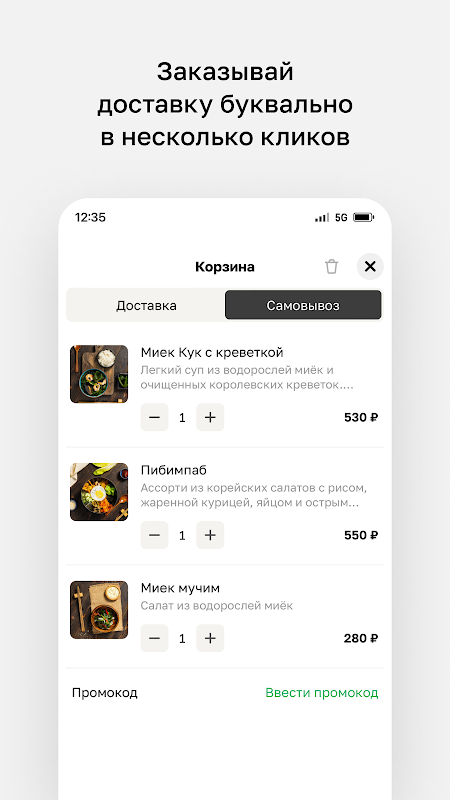Open the Миек Кук с креветкой title

[x=212, y=353]
